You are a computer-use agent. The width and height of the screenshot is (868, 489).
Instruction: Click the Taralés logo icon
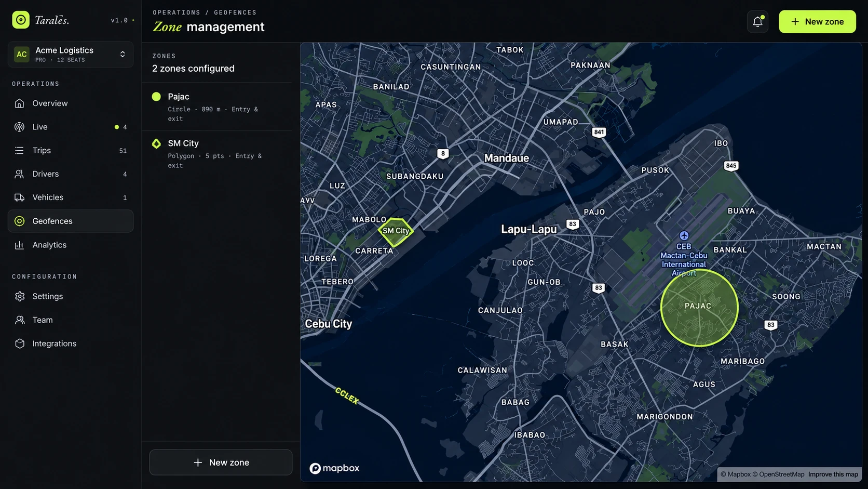21,20
